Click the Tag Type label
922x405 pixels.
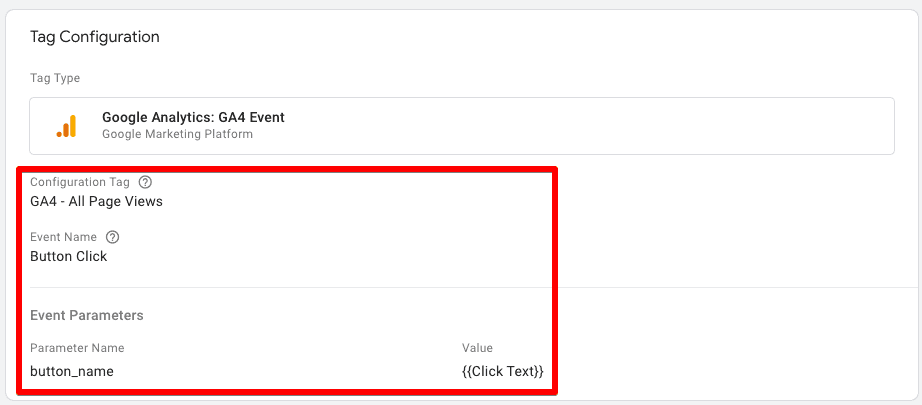(x=55, y=78)
